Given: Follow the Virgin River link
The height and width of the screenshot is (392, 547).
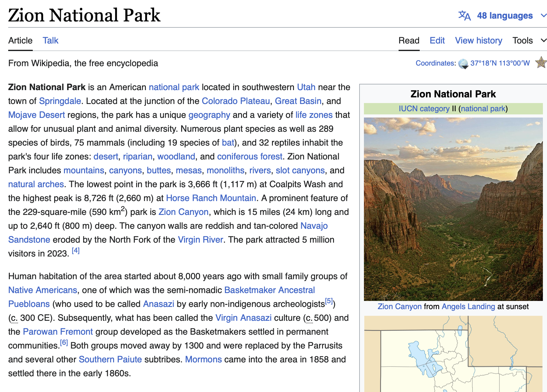Looking at the screenshot, I should click(x=200, y=239).
